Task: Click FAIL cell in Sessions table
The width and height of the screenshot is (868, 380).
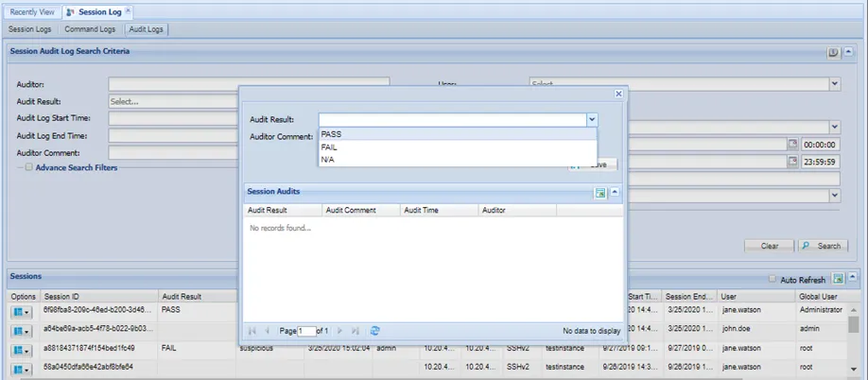Action: 169,349
